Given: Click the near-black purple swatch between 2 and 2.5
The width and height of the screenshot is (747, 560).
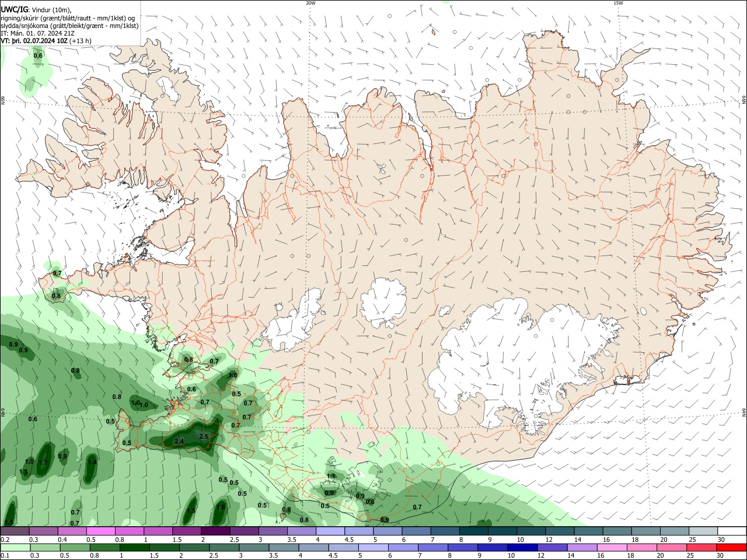Looking at the screenshot, I should coord(216,531).
